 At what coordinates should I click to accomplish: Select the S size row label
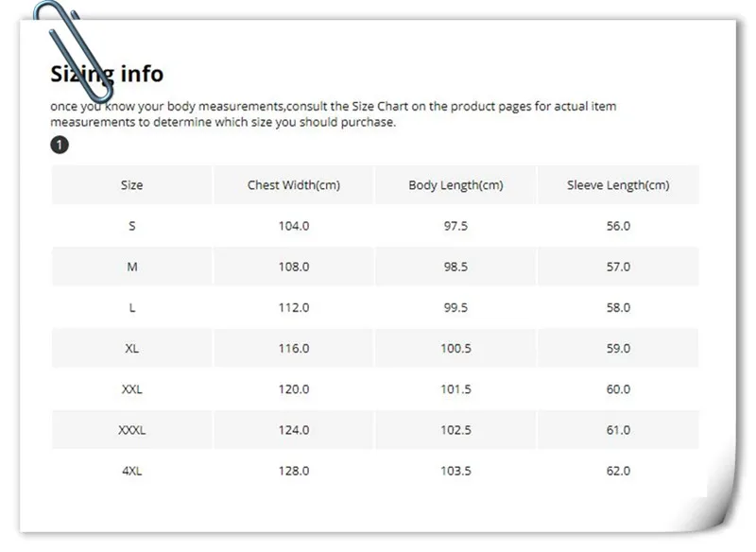[x=132, y=226]
